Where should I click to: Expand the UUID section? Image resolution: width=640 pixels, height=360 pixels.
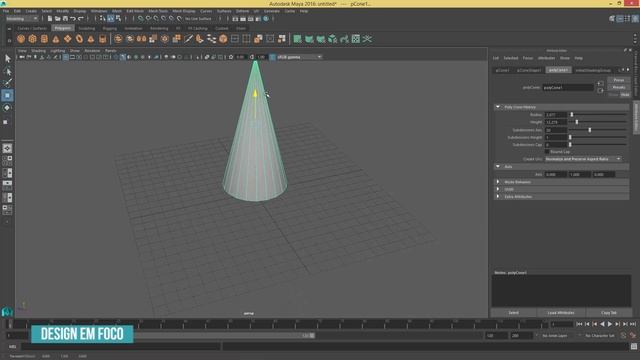coord(498,189)
